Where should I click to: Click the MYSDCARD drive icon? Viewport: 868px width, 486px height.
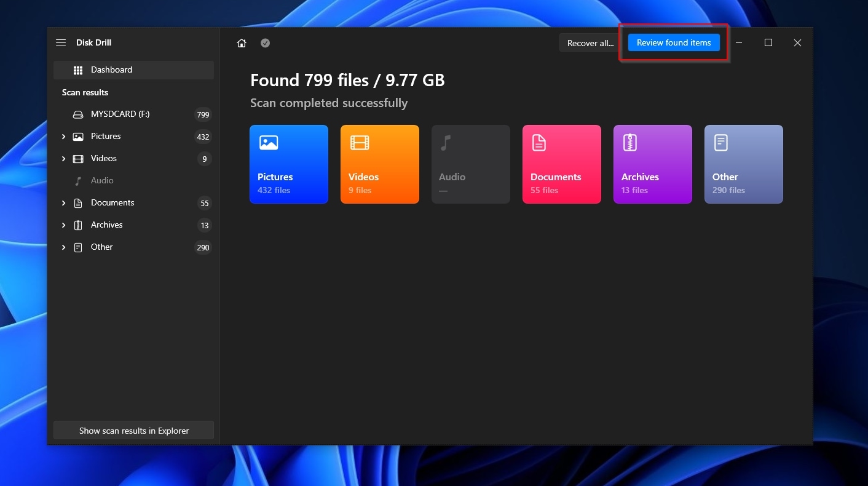pos(78,114)
